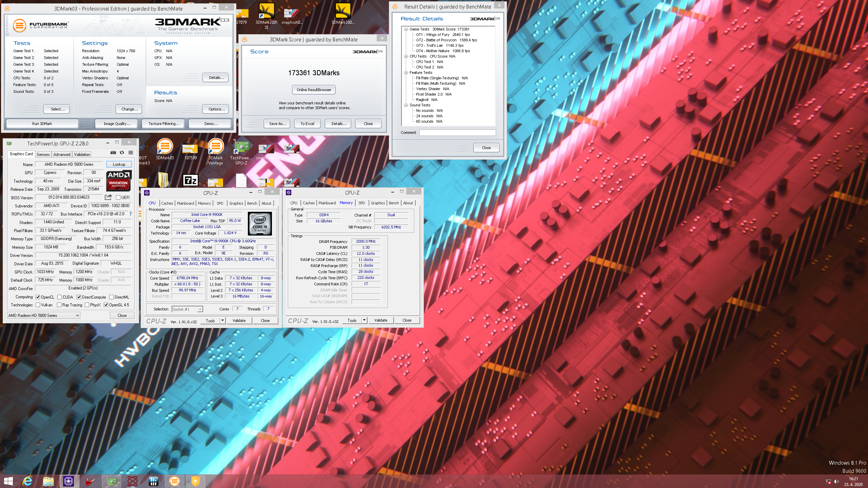Viewport: 868px width, 488px height.
Task: Switch to CPU-Z in taskbar
Action: tap(69, 481)
